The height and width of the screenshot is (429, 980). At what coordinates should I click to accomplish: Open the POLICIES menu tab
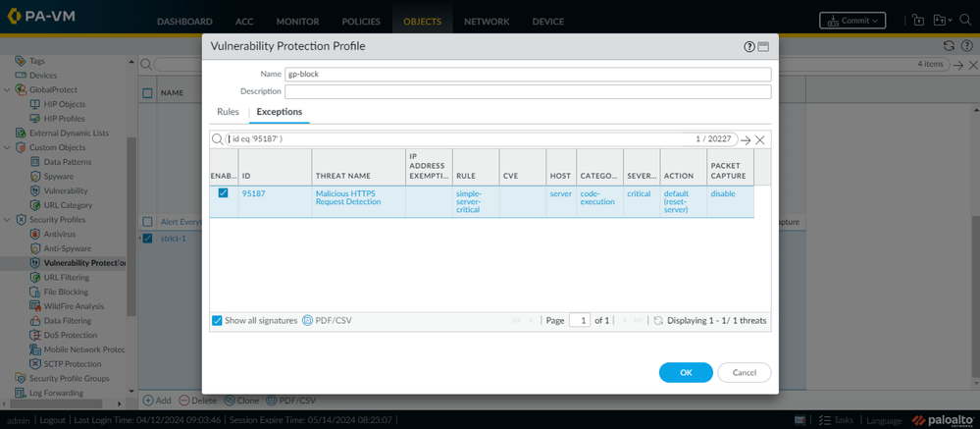coord(361,22)
